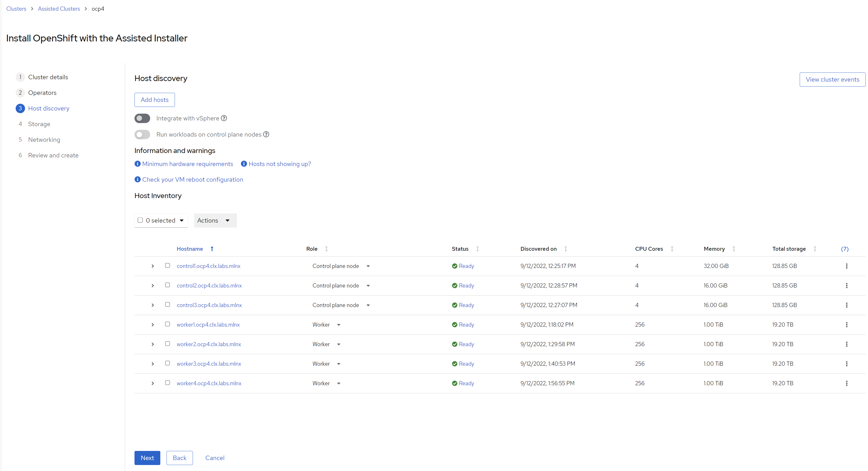Image resolution: width=868 pixels, height=471 pixels.
Task: Check the select-all hosts checkbox
Action: (x=140, y=220)
